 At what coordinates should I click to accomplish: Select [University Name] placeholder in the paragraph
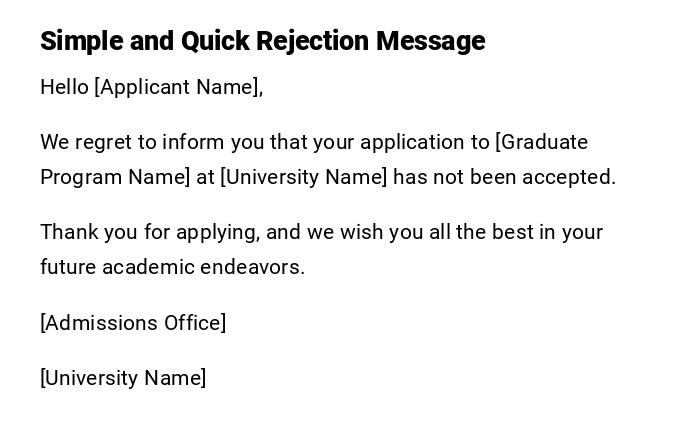(303, 177)
